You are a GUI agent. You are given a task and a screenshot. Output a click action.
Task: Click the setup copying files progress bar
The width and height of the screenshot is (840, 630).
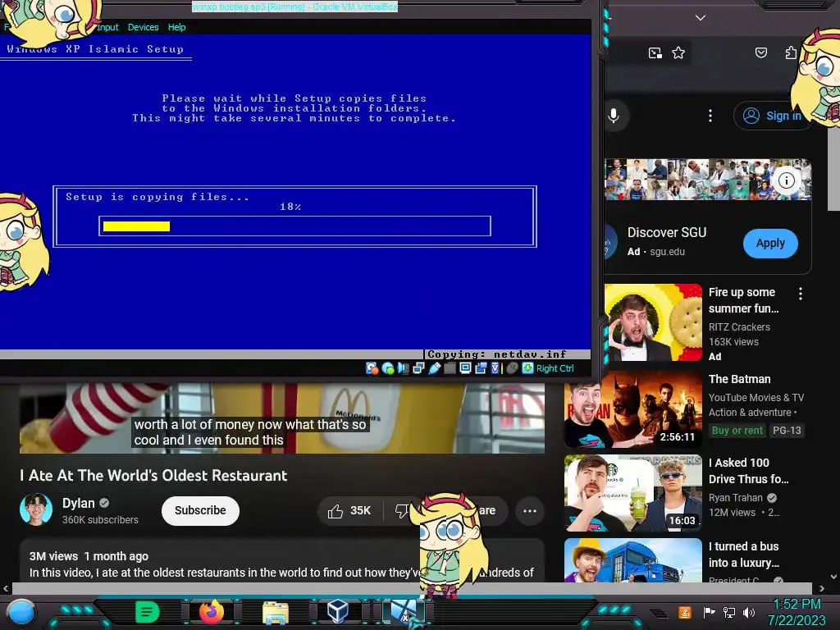click(294, 226)
